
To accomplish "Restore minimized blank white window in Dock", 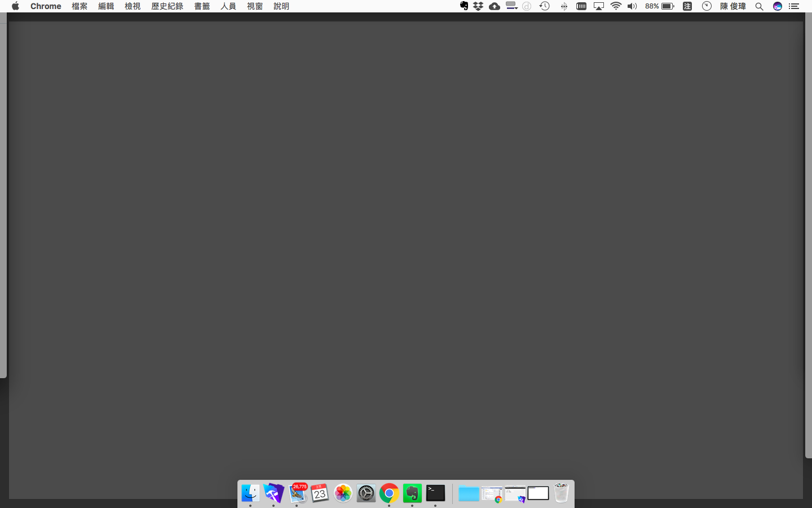I will tap(538, 493).
